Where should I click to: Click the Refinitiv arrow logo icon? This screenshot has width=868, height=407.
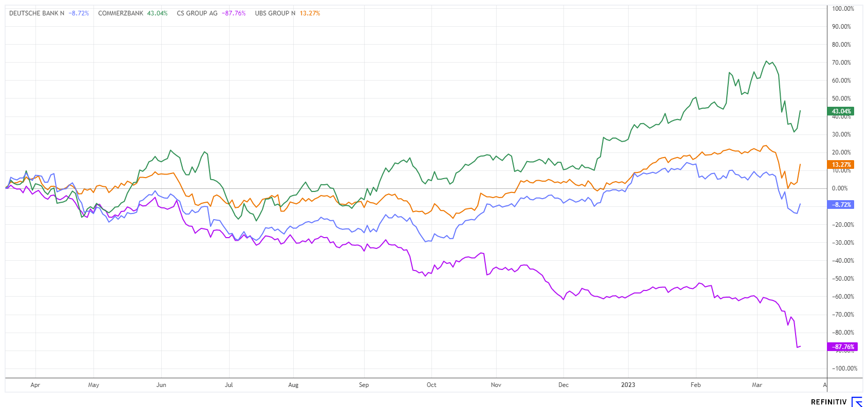(x=857, y=402)
